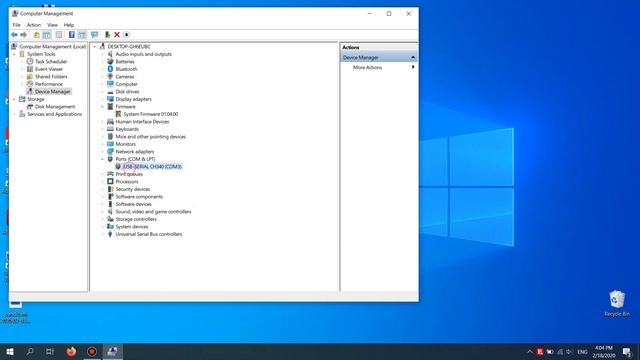
Task: Click the System devices label
Action: click(x=131, y=227)
